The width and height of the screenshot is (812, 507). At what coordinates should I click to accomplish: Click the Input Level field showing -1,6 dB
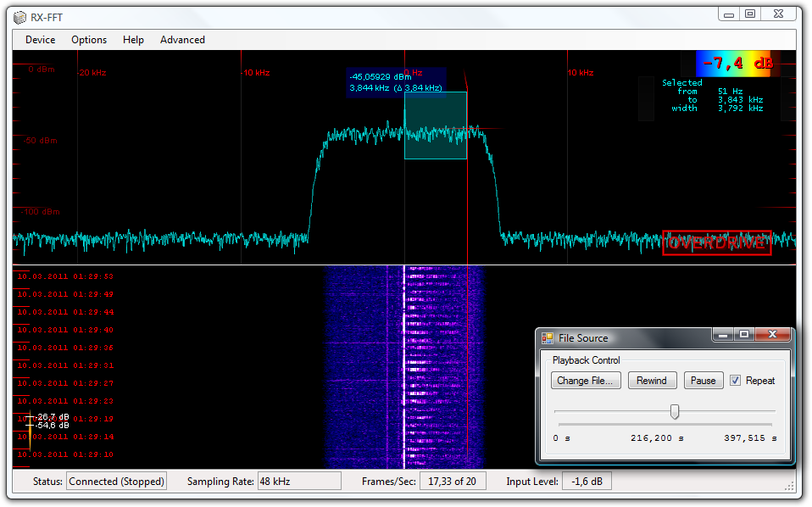587,482
